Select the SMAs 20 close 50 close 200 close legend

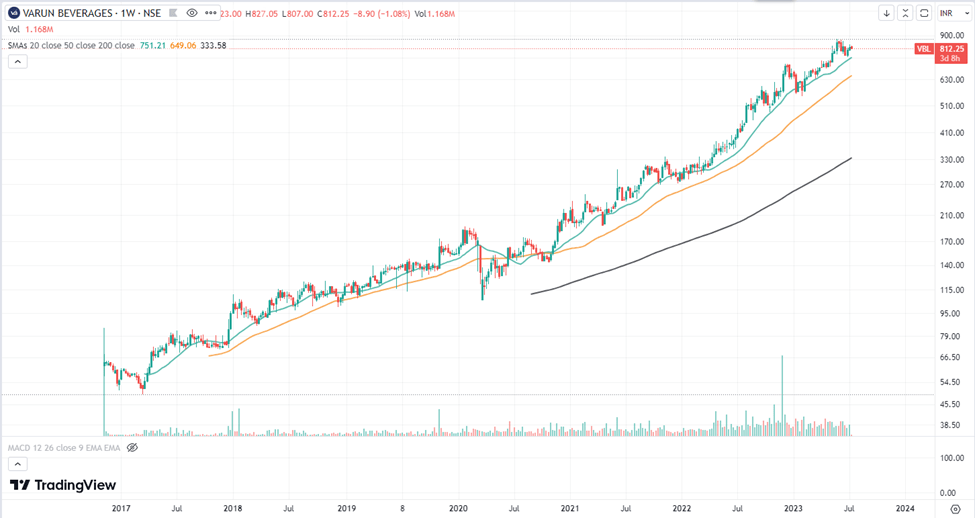71,45
